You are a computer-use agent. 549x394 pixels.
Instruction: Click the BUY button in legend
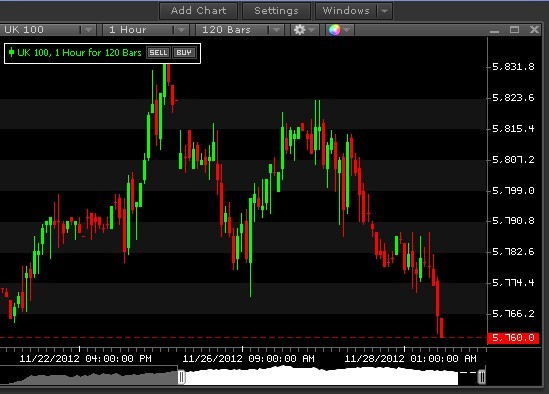pyautogui.click(x=184, y=53)
